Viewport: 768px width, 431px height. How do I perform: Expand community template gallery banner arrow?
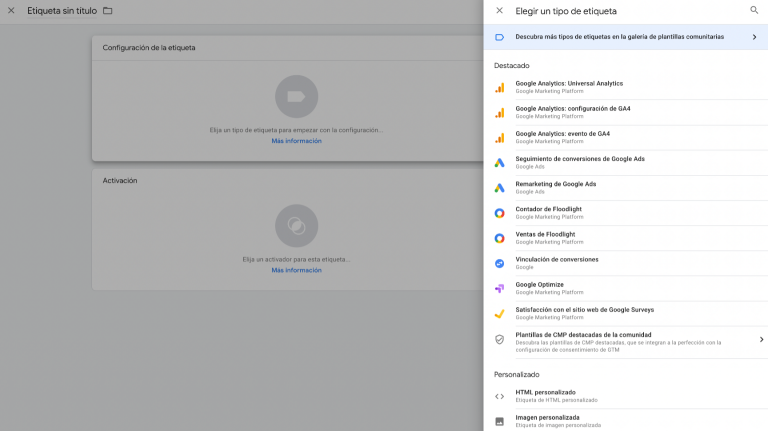click(x=754, y=37)
